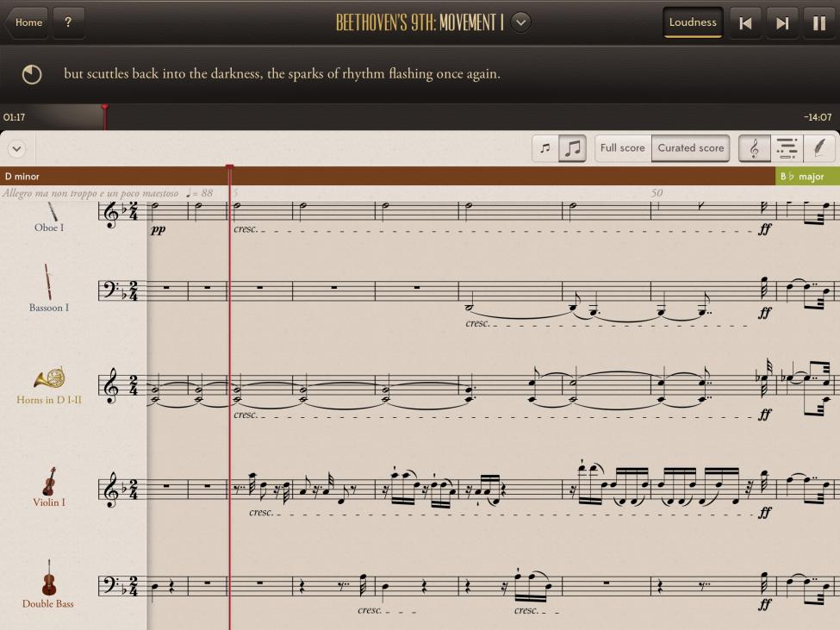Viewport: 840px width, 630px height.
Task: Click the Violin I label
Action: point(49,502)
